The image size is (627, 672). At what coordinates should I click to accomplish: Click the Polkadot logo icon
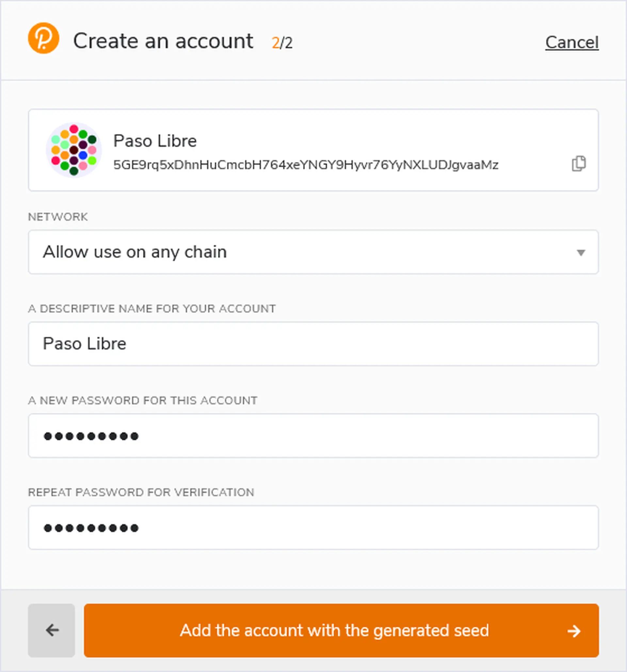(43, 38)
